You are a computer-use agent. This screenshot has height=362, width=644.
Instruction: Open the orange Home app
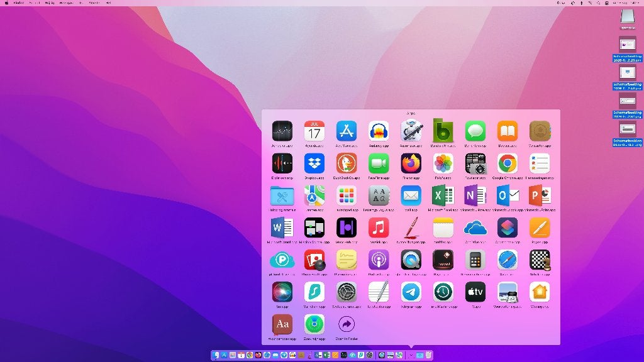(540, 292)
